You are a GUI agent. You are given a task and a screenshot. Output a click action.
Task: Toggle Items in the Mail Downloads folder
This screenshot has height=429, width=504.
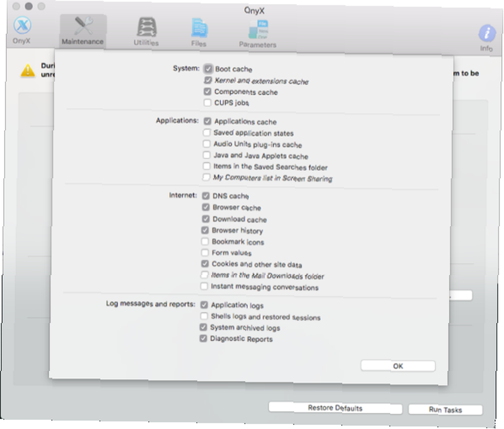click(x=205, y=275)
